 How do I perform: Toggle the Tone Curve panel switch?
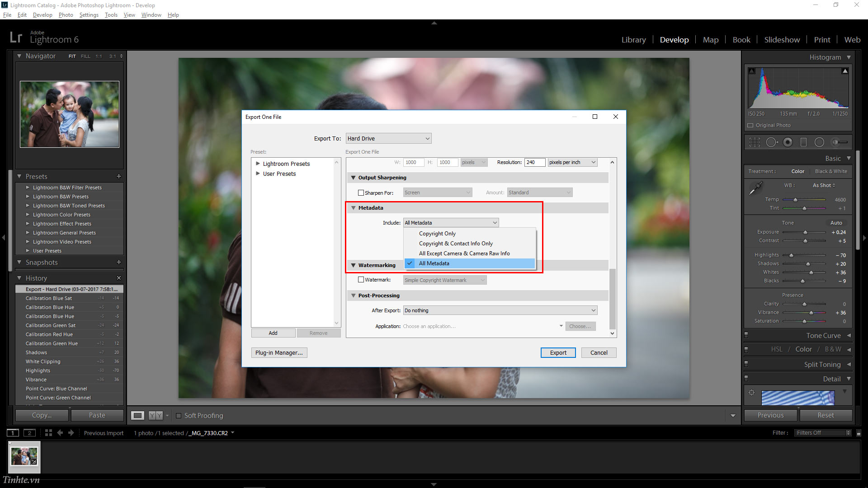(746, 335)
